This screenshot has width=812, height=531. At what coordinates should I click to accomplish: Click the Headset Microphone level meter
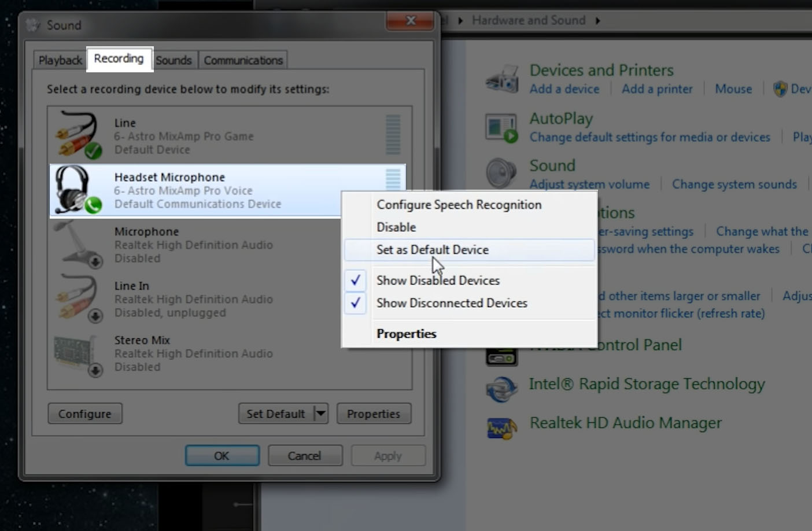393,179
